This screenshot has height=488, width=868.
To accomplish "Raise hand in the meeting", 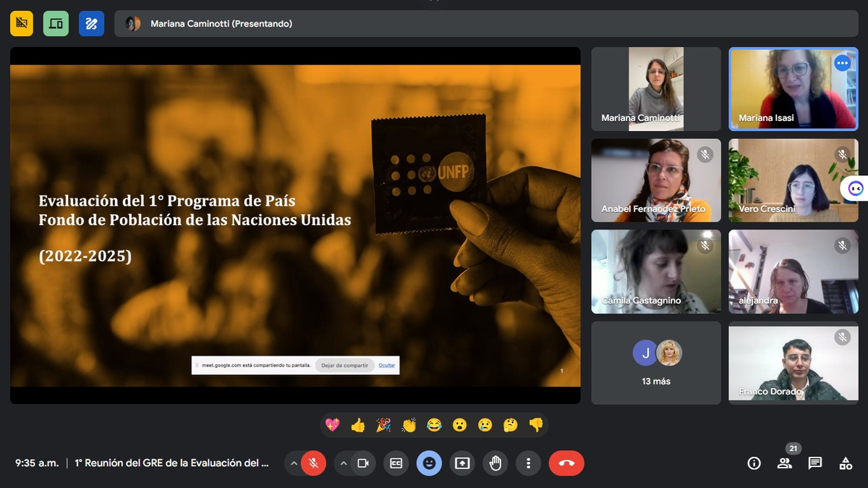I will 495,463.
